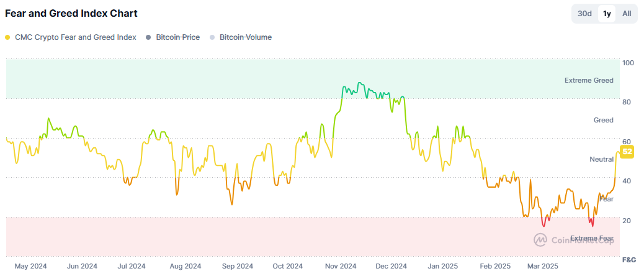Click the light gray Bitcoin Volume legend dot
This screenshot has height=271, width=644.
[x=212, y=37]
